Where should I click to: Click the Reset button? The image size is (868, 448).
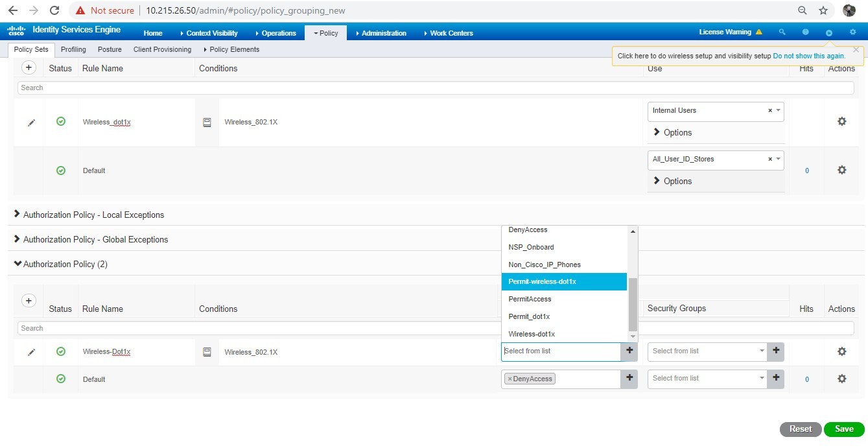(x=801, y=429)
